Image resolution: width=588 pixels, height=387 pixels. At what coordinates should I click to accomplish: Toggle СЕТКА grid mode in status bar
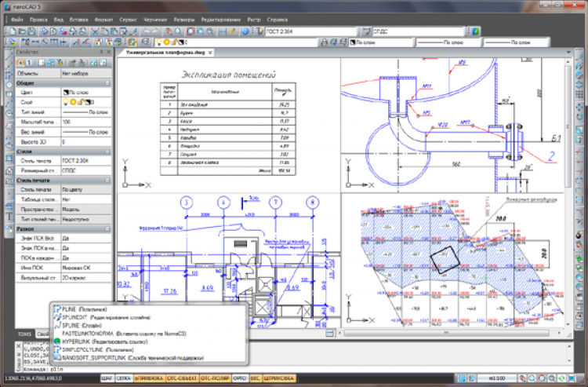point(123,378)
